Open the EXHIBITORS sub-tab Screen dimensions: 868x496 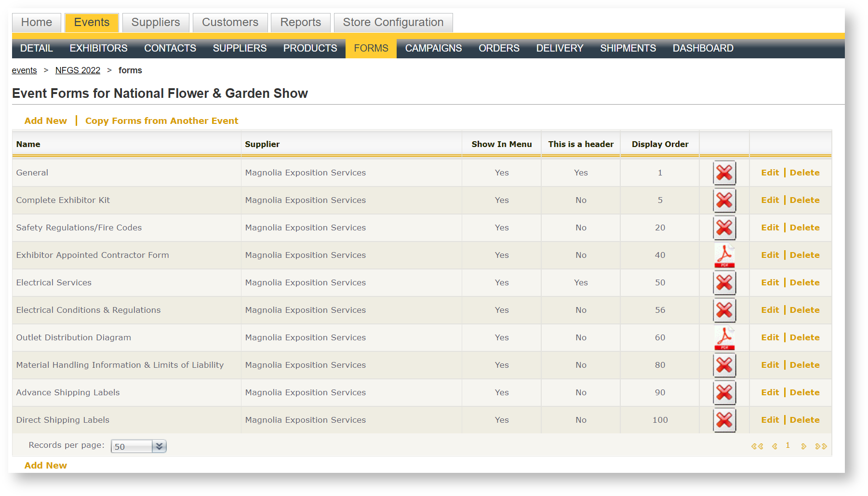[98, 49]
